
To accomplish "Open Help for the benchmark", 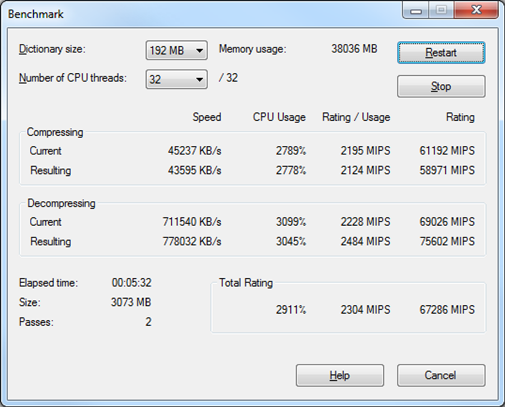I will pyautogui.click(x=340, y=375).
